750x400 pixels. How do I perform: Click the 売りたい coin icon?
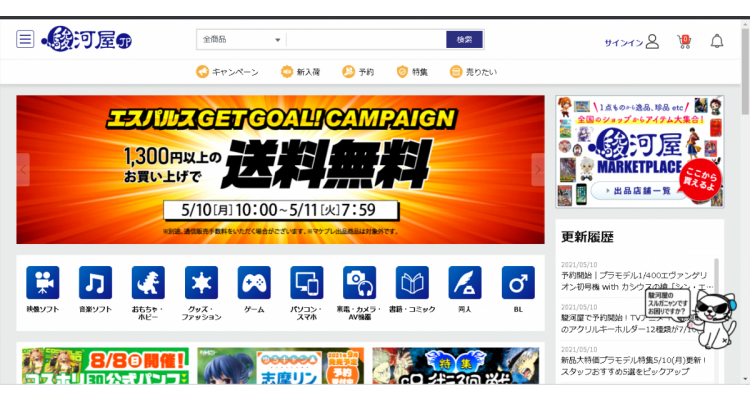[456, 72]
